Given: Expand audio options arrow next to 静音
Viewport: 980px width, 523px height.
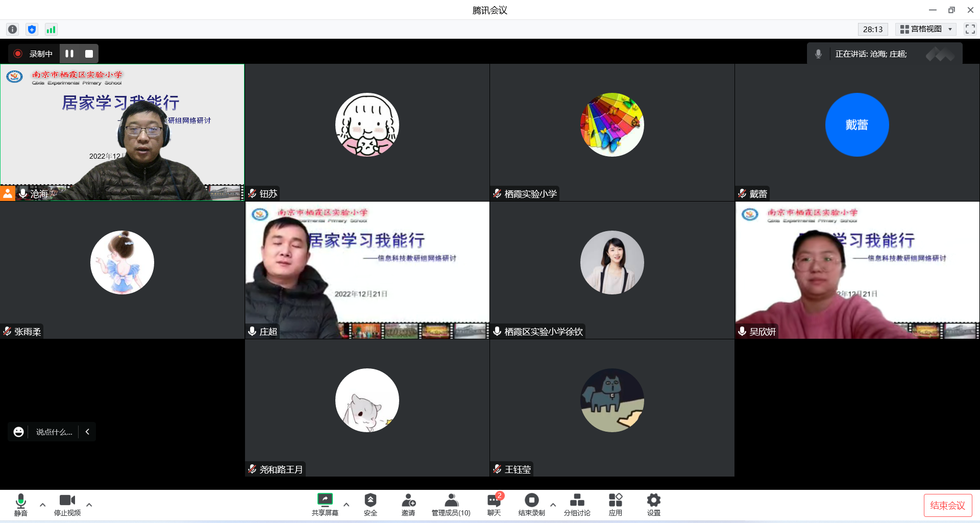Looking at the screenshot, I should [x=42, y=505].
